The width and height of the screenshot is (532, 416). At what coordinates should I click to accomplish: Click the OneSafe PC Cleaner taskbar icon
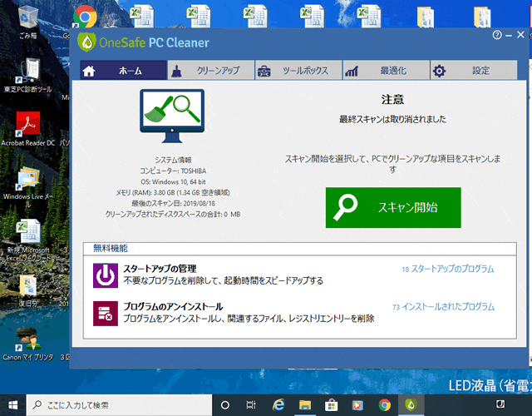411,405
